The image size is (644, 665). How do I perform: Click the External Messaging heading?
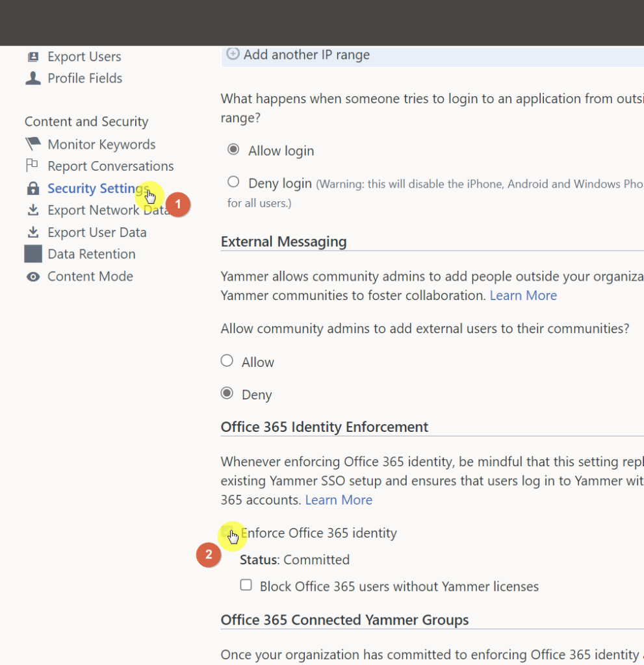click(283, 242)
